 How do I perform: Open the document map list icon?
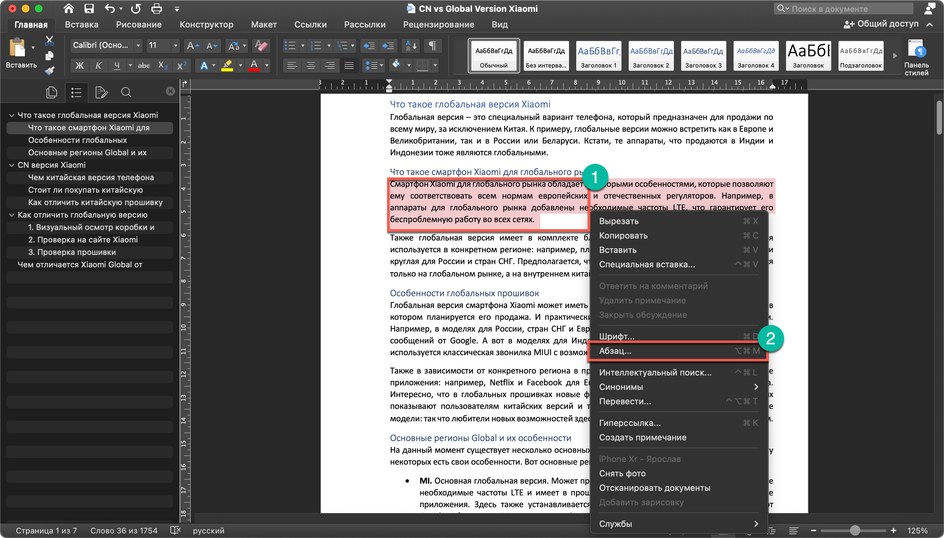click(x=76, y=92)
